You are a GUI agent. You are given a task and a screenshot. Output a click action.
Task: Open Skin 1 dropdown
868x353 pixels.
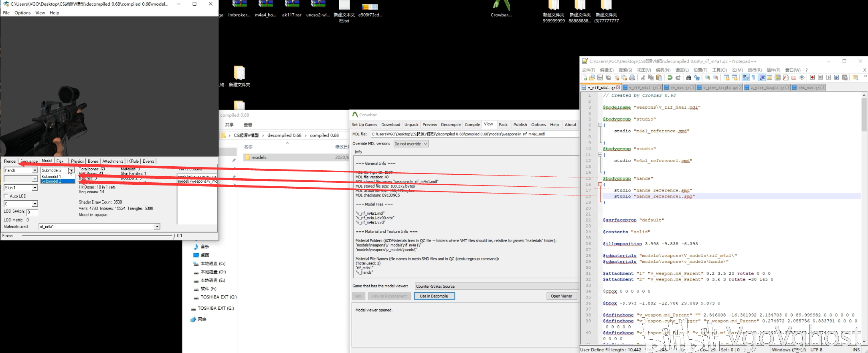pyautogui.click(x=35, y=188)
